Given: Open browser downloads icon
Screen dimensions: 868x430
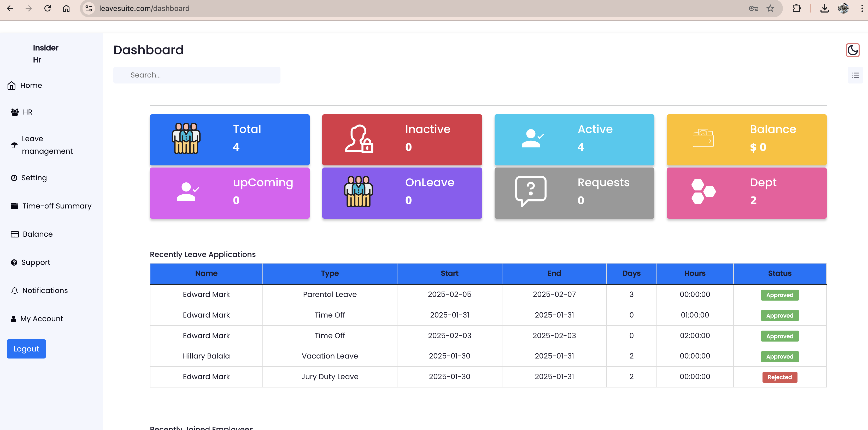Looking at the screenshot, I should point(824,8).
